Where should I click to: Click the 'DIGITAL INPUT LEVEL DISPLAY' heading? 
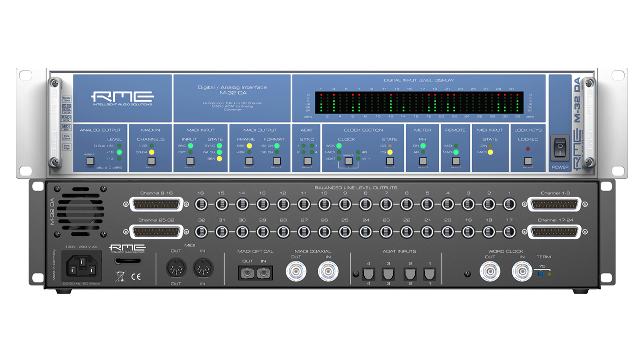tap(419, 80)
